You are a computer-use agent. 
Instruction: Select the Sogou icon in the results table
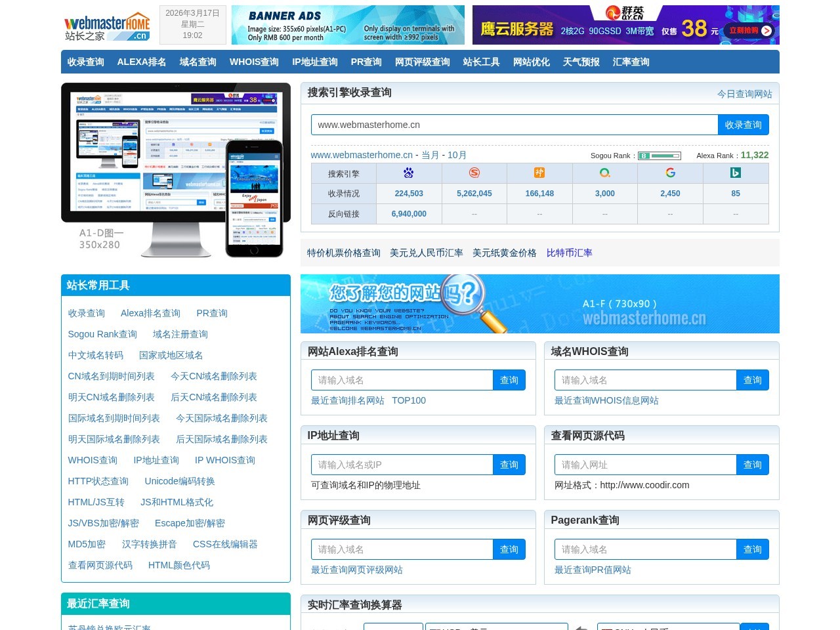(x=474, y=173)
